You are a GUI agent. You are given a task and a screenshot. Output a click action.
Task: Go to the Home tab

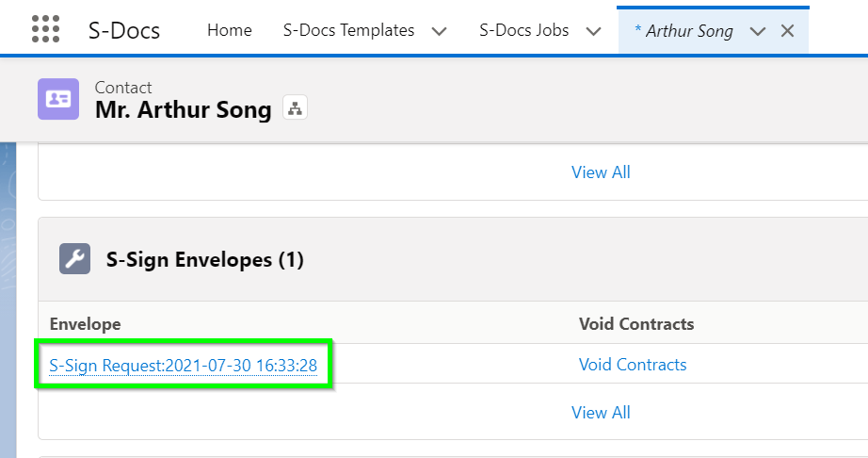(229, 30)
